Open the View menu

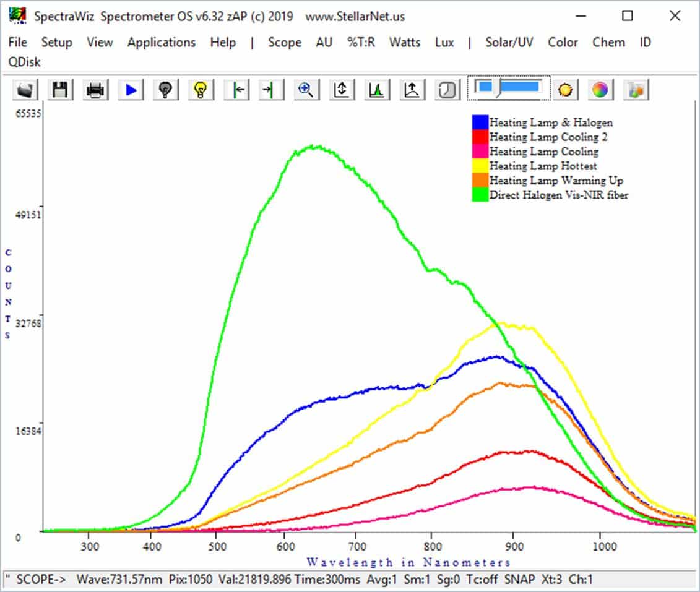pyautogui.click(x=100, y=43)
